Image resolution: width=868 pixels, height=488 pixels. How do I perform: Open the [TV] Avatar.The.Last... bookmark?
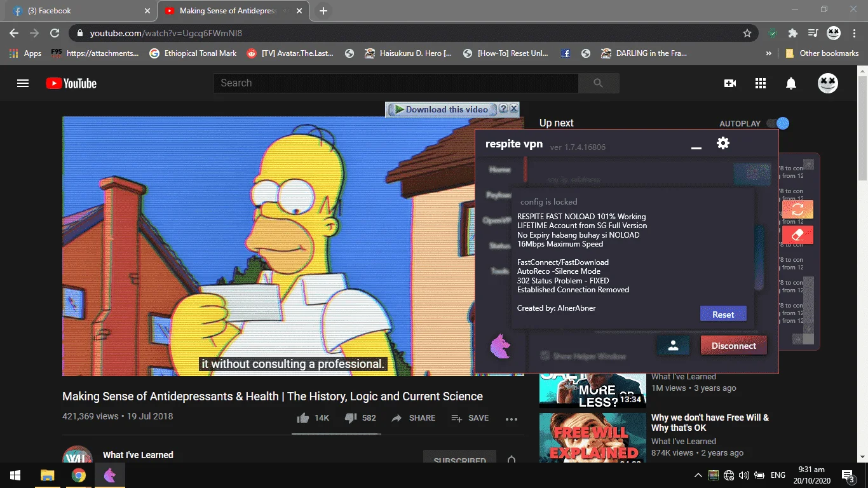(290, 53)
